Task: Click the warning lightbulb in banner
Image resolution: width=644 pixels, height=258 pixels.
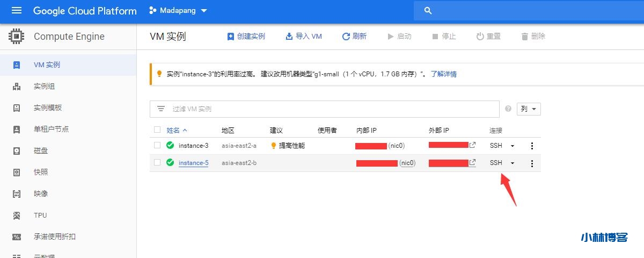Action: point(159,74)
